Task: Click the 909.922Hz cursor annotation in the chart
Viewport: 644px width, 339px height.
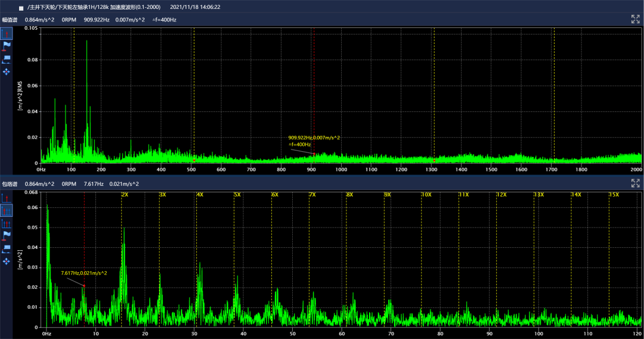Action: pos(314,138)
